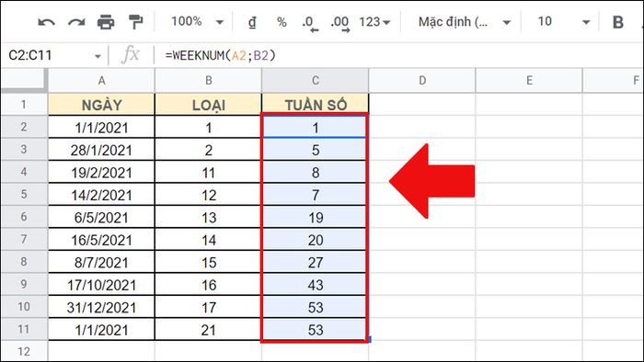The image size is (644, 362).
Task: Click TUẦN SỐ cell with value 43
Action: click(x=315, y=285)
